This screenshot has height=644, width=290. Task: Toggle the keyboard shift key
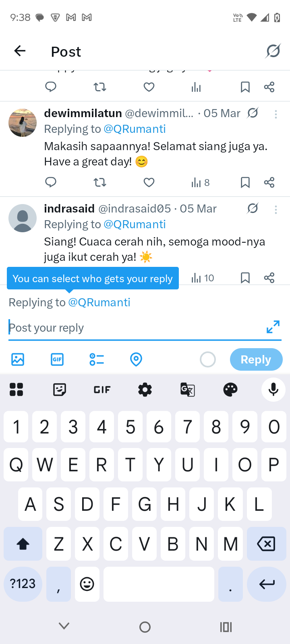point(23,544)
